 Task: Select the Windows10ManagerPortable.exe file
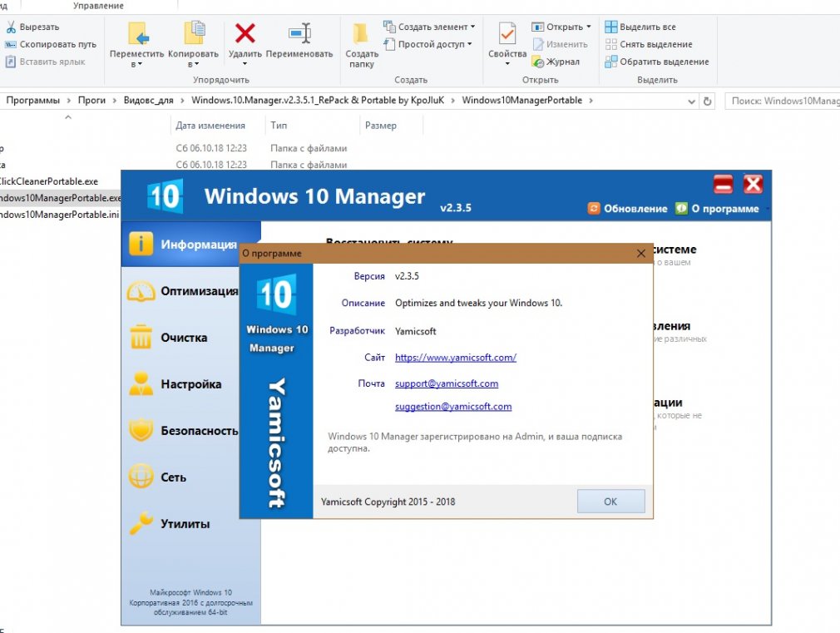[60, 198]
